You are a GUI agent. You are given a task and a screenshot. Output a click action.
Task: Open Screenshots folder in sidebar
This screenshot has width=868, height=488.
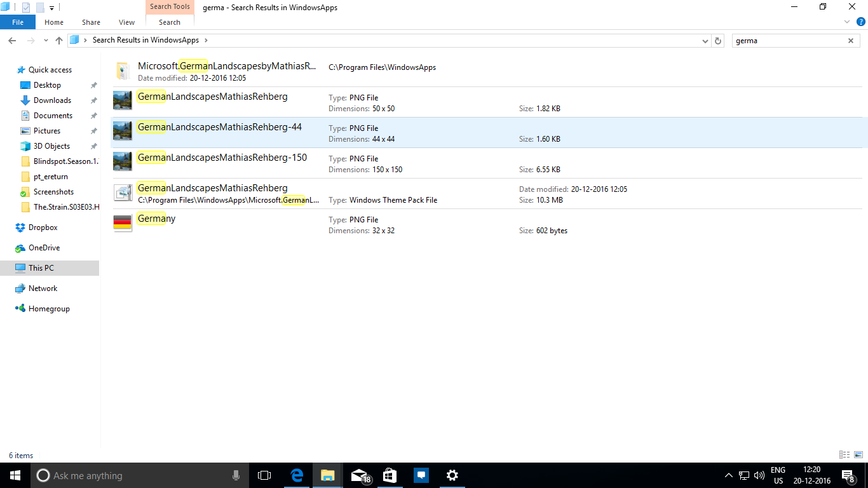53,192
